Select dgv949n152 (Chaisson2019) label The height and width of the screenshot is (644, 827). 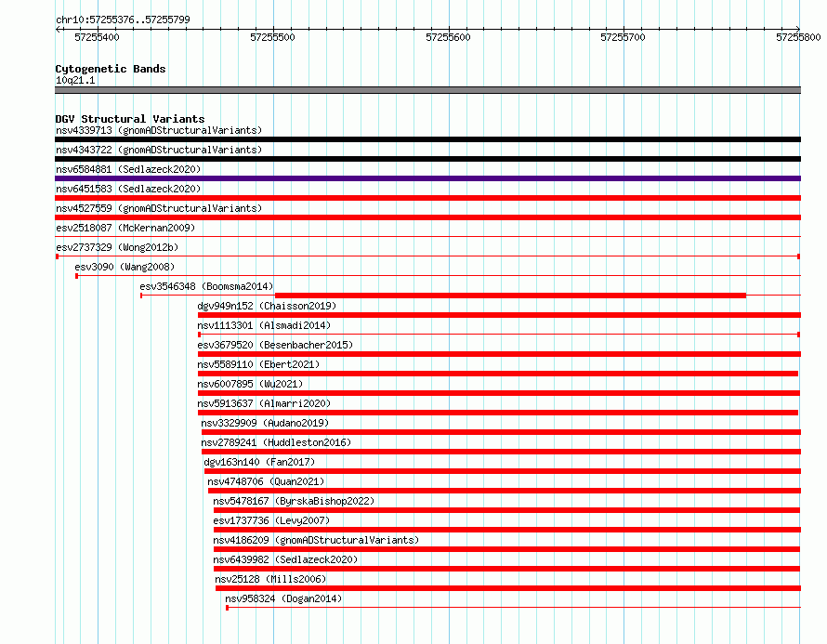click(267, 306)
